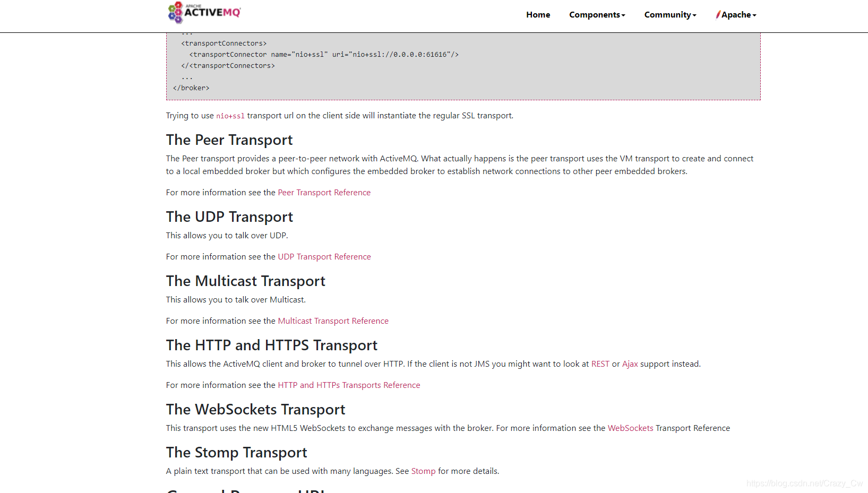Screen dimensions: 868x493
Task: Click The Multicast Transport heading
Action: tap(246, 281)
